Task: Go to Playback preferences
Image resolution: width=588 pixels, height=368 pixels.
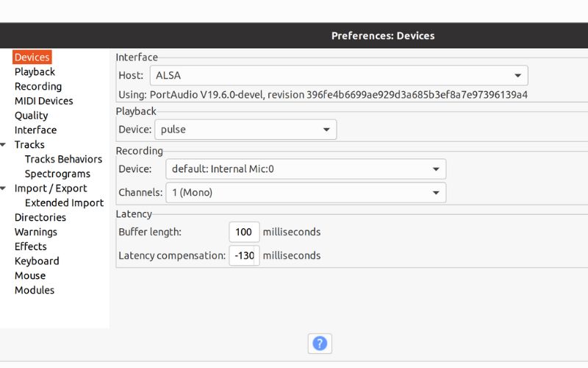Action: pos(35,72)
